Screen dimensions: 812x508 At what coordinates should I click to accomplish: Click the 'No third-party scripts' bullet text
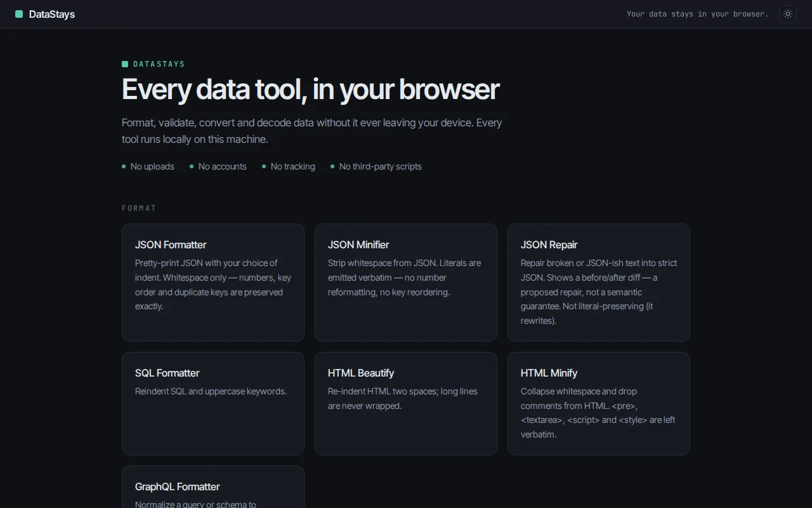(380, 166)
